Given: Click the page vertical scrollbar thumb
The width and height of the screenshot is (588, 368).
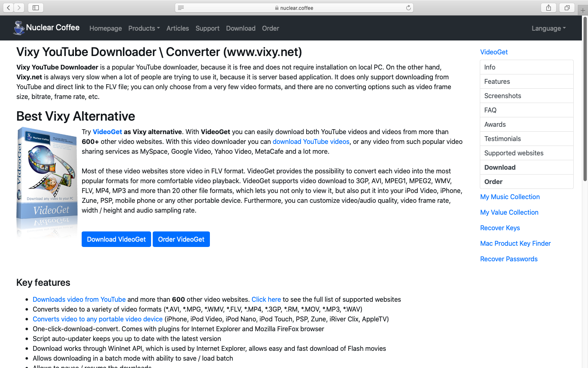Looking at the screenshot, I should click(x=585, y=99).
